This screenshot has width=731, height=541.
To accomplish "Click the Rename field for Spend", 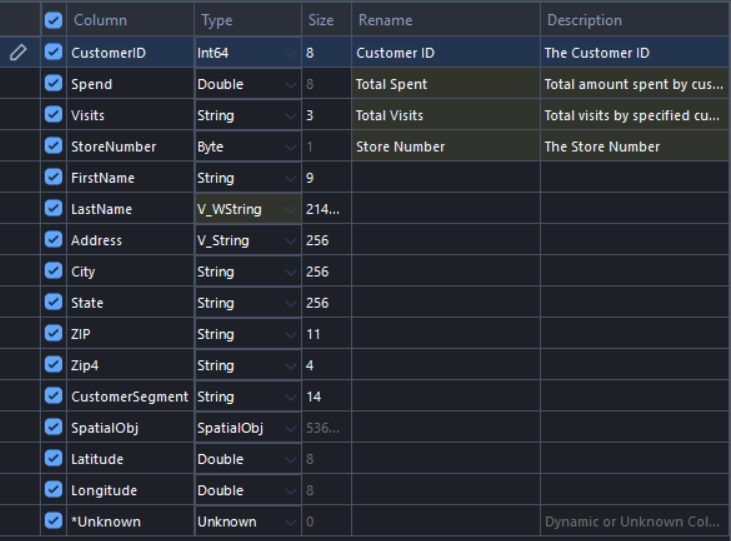I will (444, 84).
